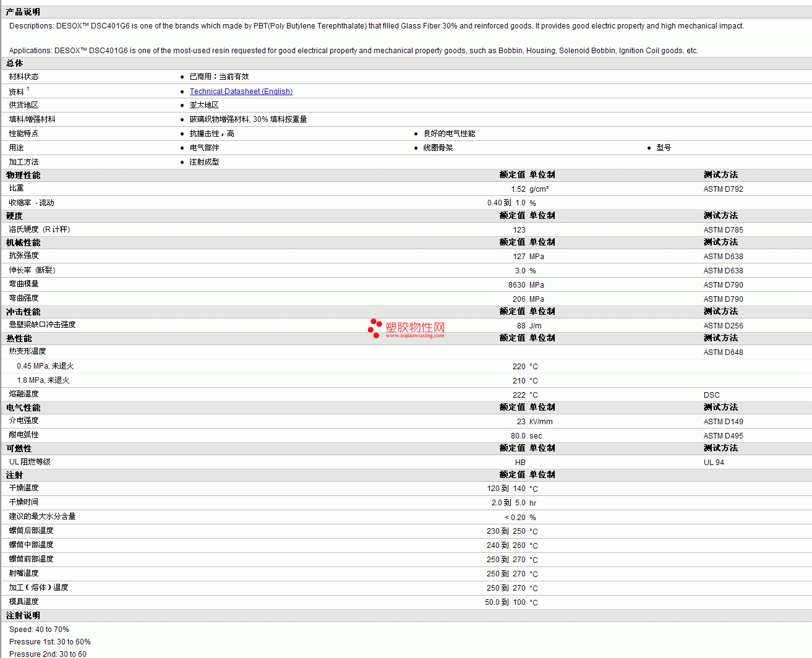Click the 螺筒前部温度 row label

pyautogui.click(x=31, y=559)
